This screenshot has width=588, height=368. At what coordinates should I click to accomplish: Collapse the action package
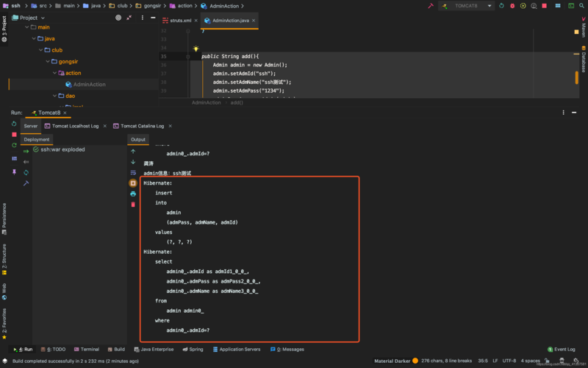[54, 73]
